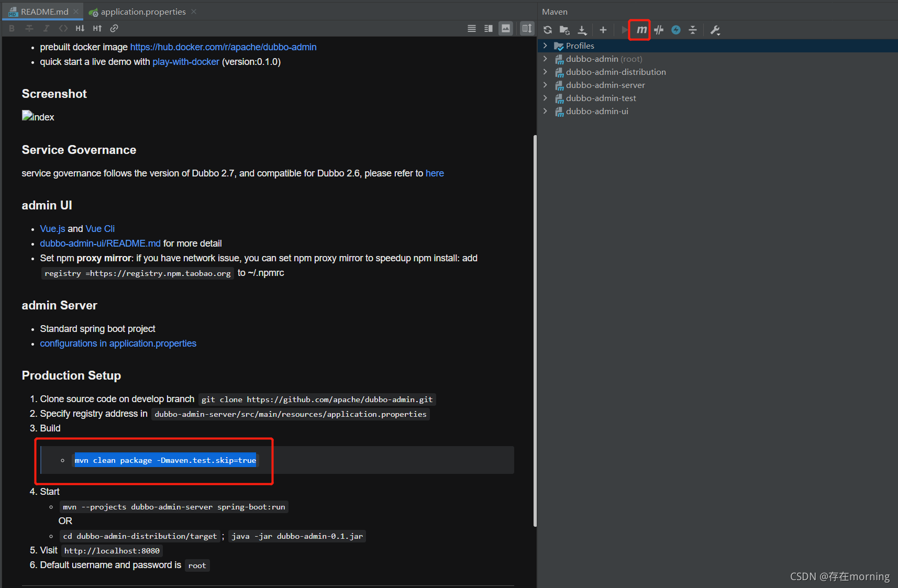The height and width of the screenshot is (588, 898).
Task: Expand the dubbo-admin-server module
Action: pyautogui.click(x=545, y=85)
